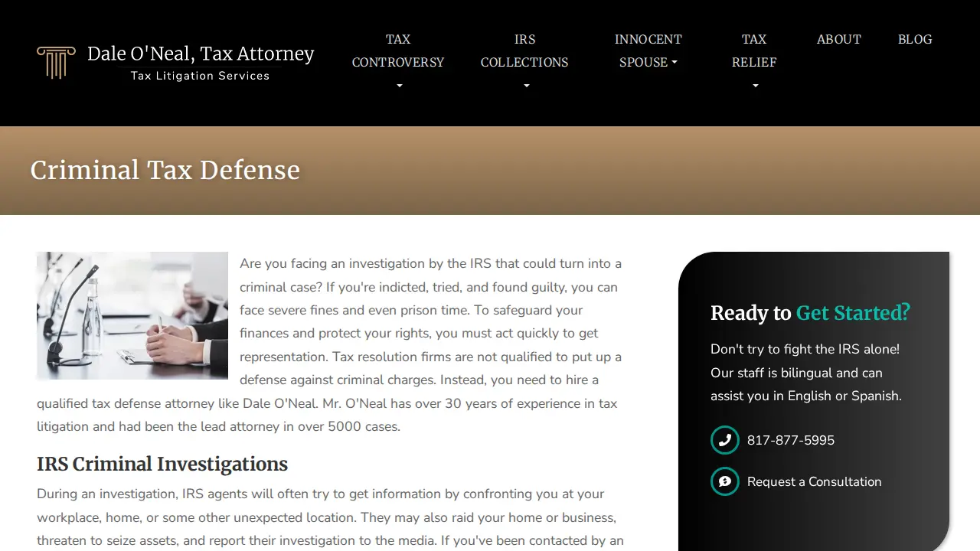This screenshot has width=980, height=551.
Task: Go to the Blog page
Action: (x=915, y=39)
